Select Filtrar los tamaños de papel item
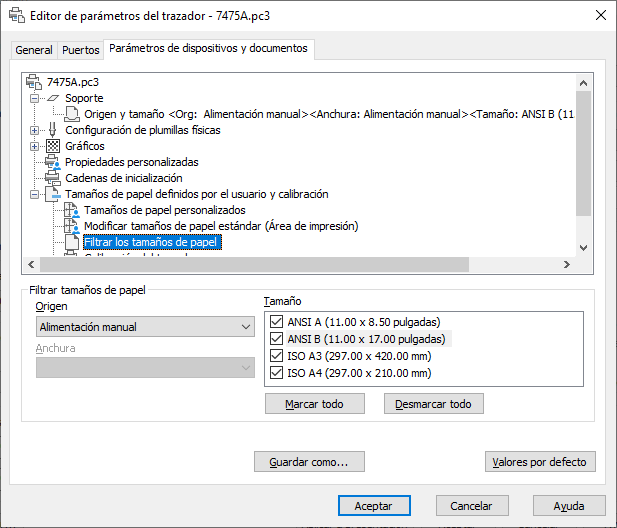Screen dimensions: 617x528 152,242
